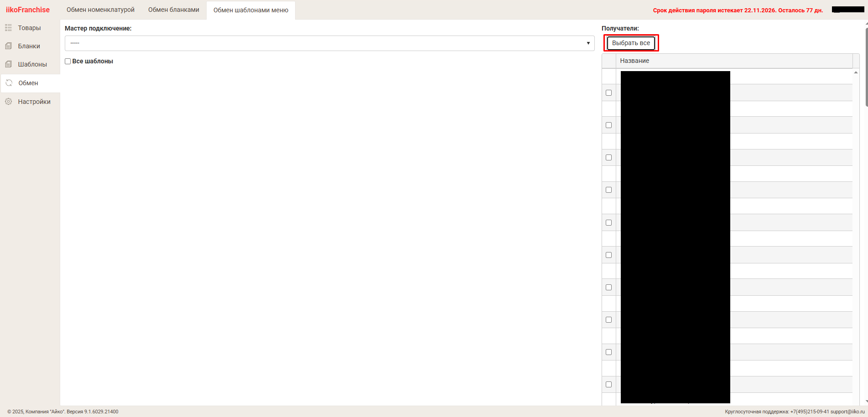Click the Бланки document icon
Screen dimensions: 868x417
click(8, 46)
